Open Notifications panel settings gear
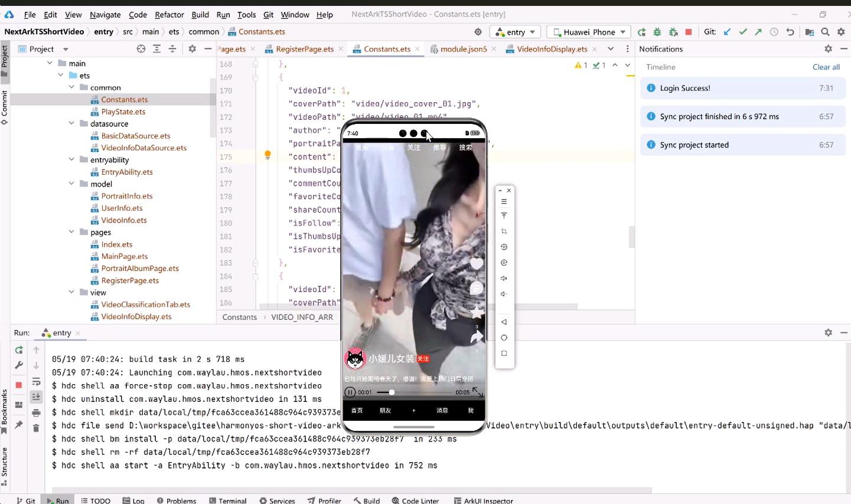The width and height of the screenshot is (851, 504). [829, 49]
